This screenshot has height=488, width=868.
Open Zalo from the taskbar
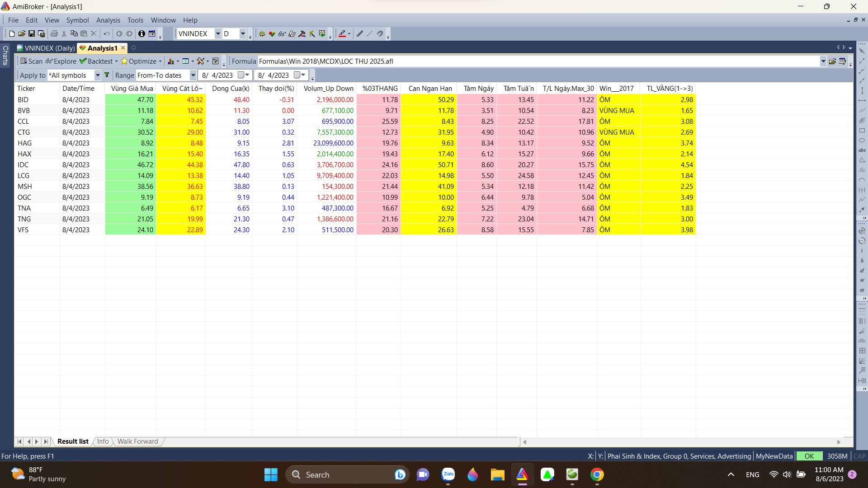pyautogui.click(x=448, y=474)
